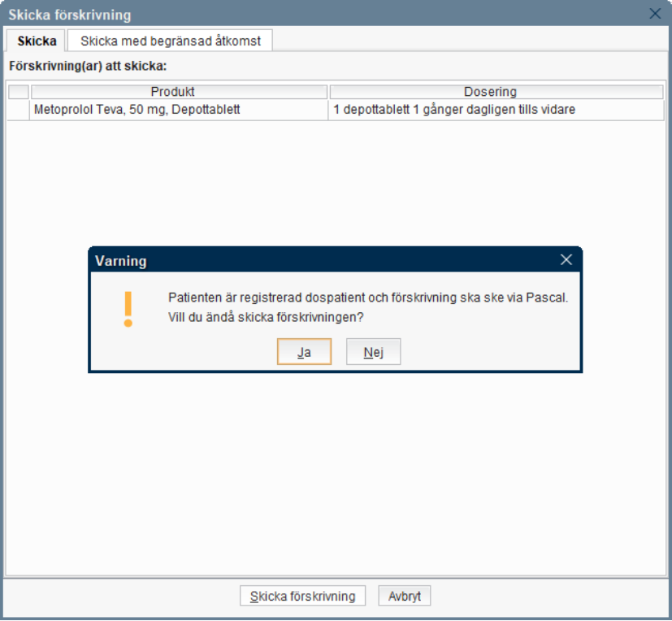
Task: Click the Skicka förskrivning window title text
Action: (69, 15)
